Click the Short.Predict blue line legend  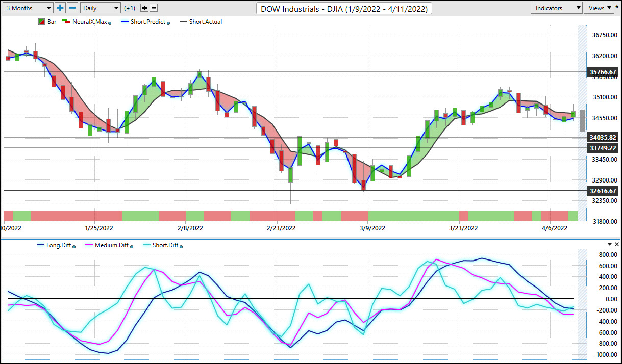[x=126, y=22]
